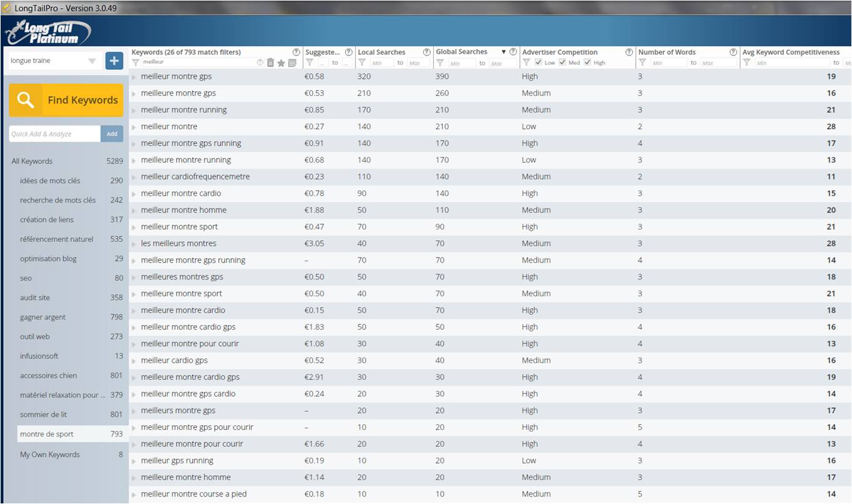
Task: Uncheck the Med competition checkbox
Action: click(x=562, y=63)
